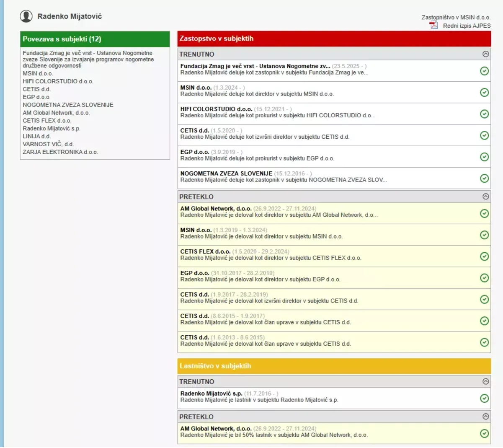Collapse the PRETEKLO section under Zastopstvo
Image resolution: width=503 pixels, height=448 pixels.
point(485,197)
